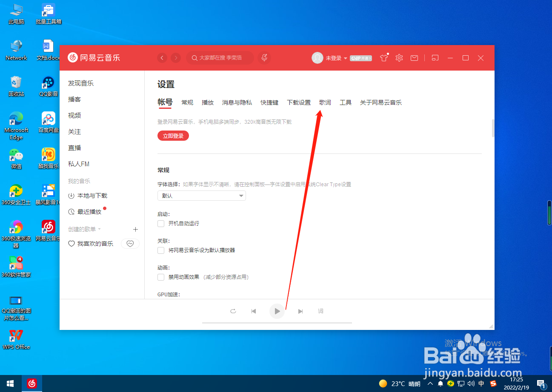552x392 pixels.
Task: Play the previous track
Action: tap(254, 311)
